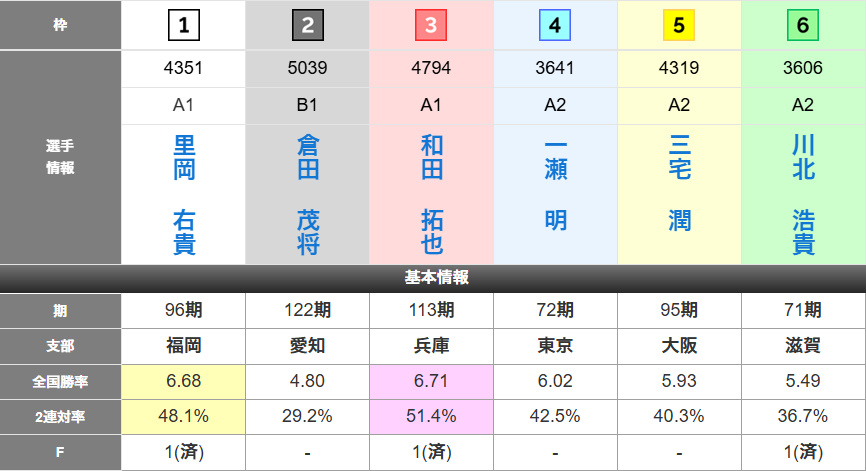The image size is (866, 471).
Task: Click the black lane 2 number badge
Action: pos(308,25)
